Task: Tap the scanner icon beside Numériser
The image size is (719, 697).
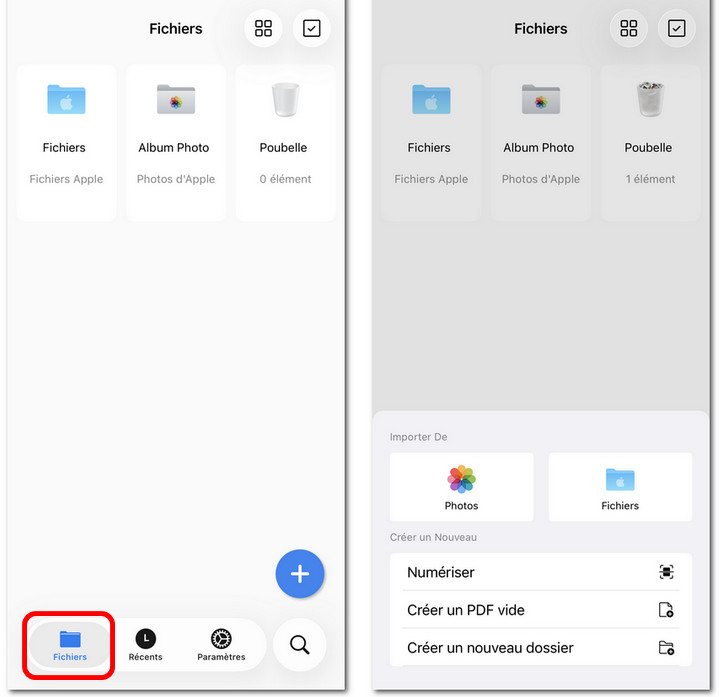Action: point(666,572)
